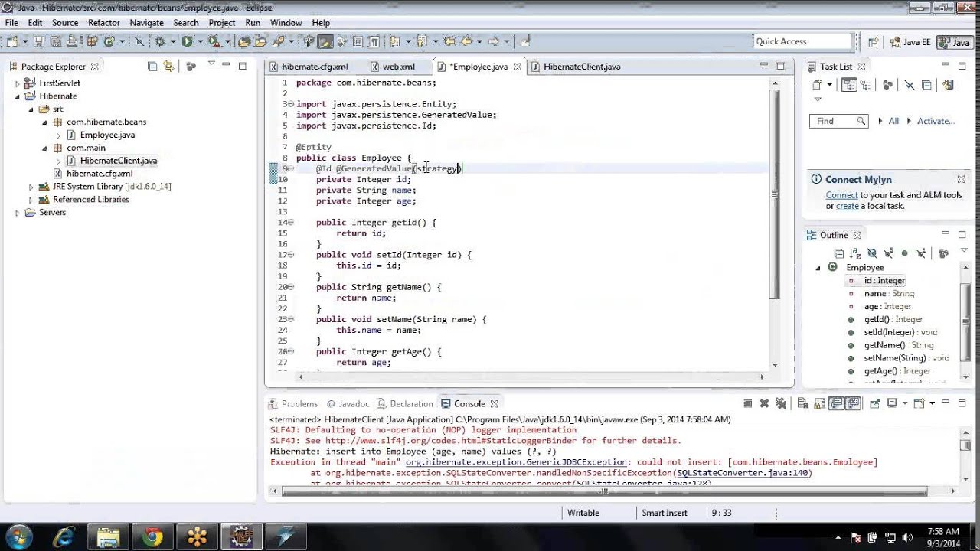Click Quick Access search box

[802, 42]
